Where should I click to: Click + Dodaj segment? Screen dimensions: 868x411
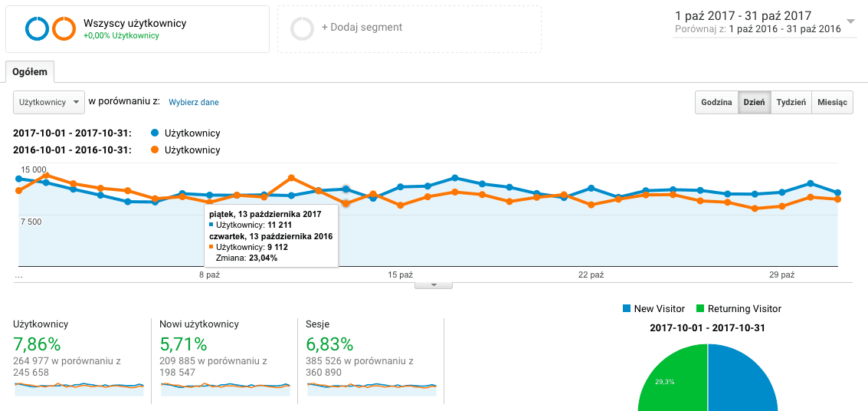click(x=362, y=27)
